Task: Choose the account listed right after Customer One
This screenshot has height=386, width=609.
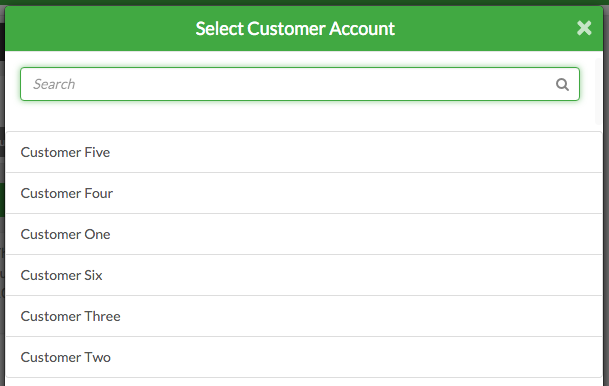Action: pos(304,275)
